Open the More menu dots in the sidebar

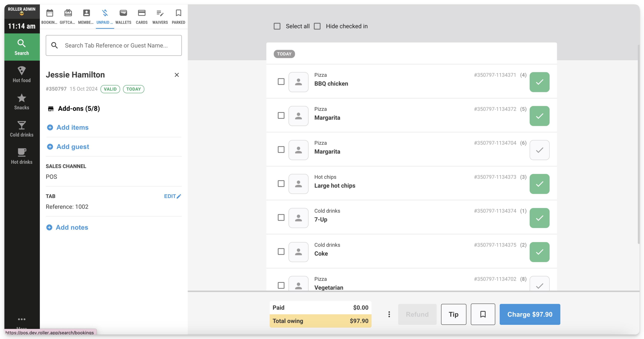22,319
